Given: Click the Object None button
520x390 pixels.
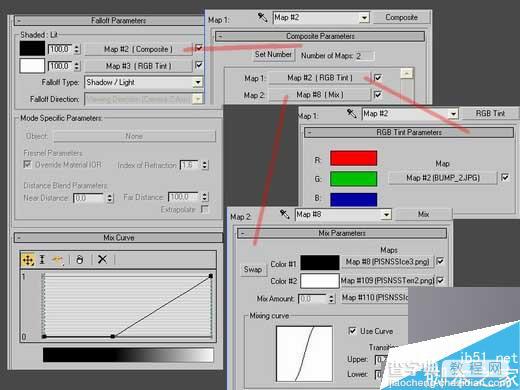Looking at the screenshot, I should coord(135,136).
